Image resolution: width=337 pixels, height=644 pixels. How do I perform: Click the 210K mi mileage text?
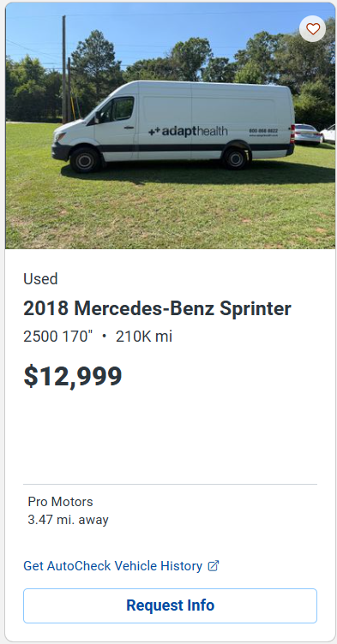[144, 337]
